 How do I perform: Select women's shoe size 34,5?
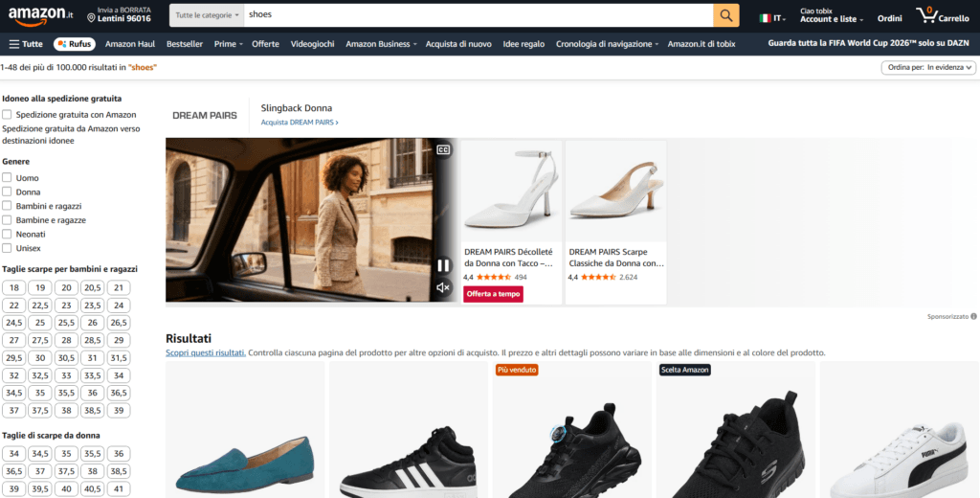tap(40, 454)
